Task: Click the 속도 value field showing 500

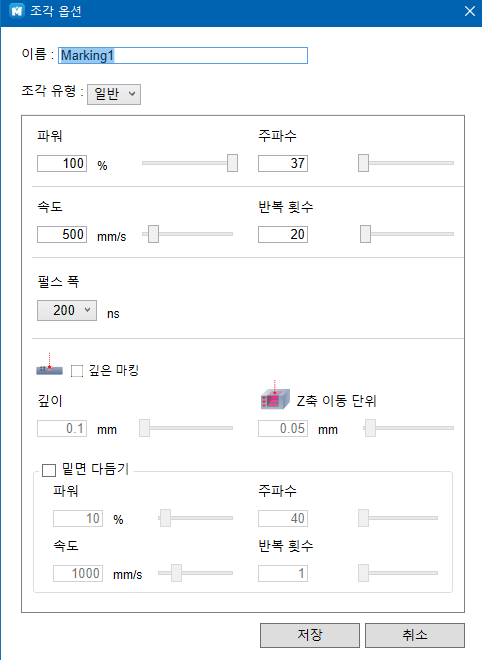Action: [62, 234]
